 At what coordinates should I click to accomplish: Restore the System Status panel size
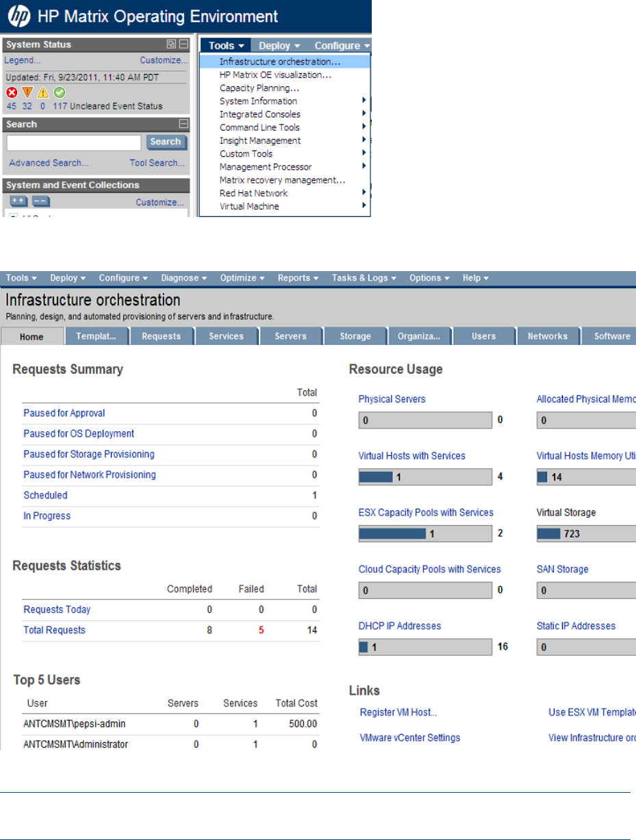point(171,44)
